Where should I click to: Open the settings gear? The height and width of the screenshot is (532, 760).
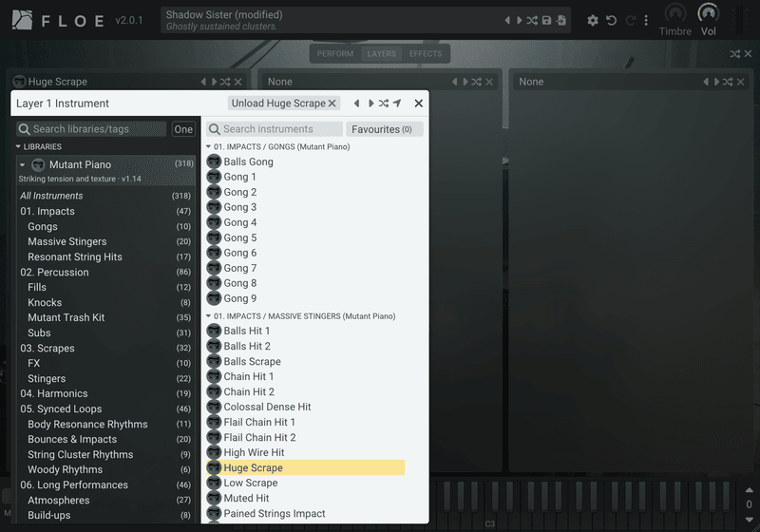[x=592, y=20]
